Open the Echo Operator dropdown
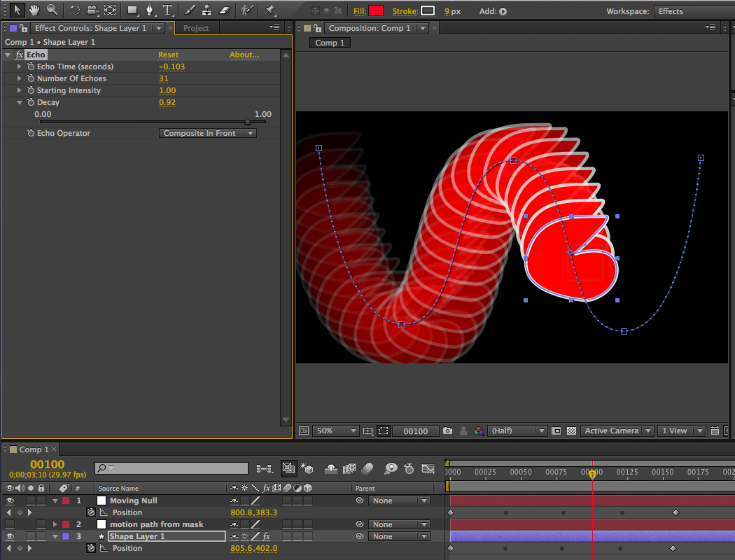735x560 pixels. pyautogui.click(x=207, y=133)
